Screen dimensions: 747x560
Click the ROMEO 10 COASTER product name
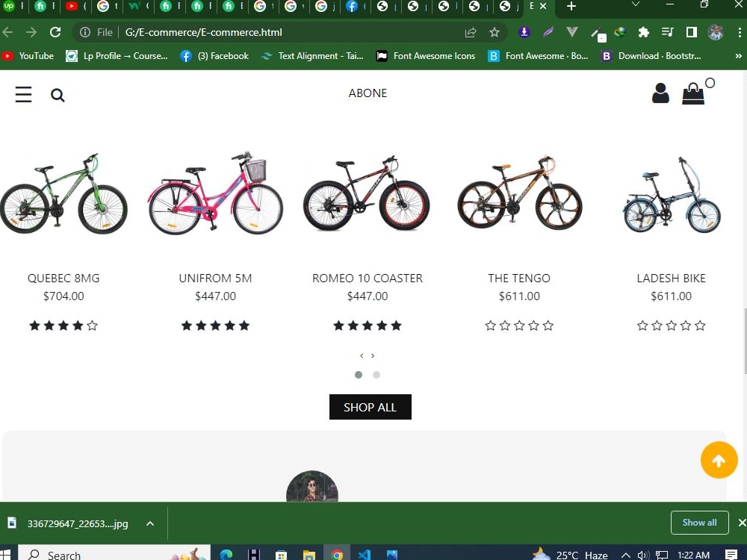coord(368,278)
